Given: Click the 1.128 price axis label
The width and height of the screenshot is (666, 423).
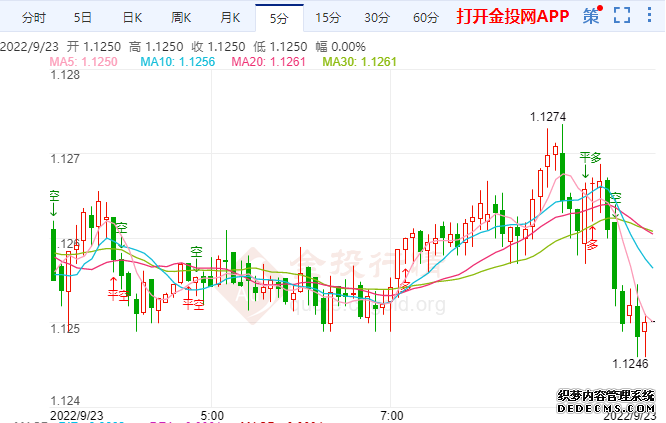Looking at the screenshot, I should (x=65, y=75).
